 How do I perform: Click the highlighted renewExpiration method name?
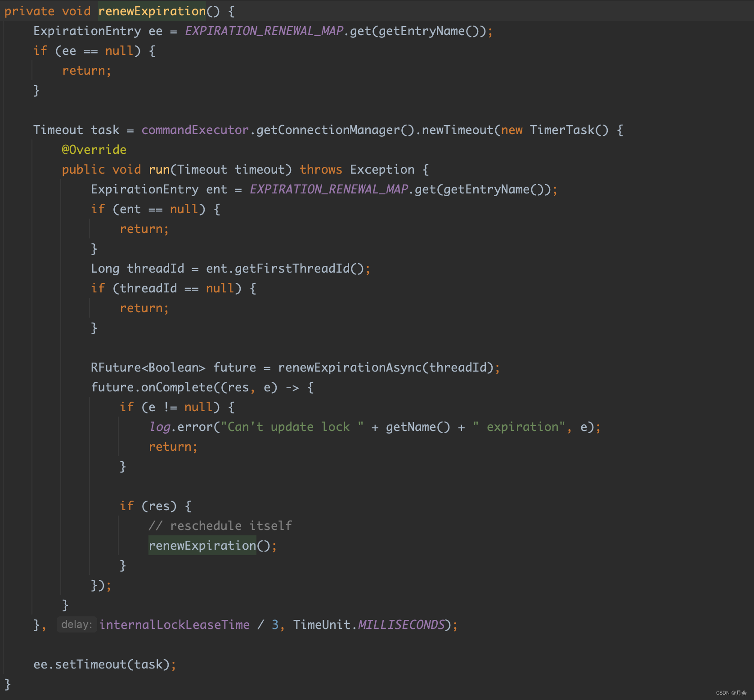[x=151, y=11]
